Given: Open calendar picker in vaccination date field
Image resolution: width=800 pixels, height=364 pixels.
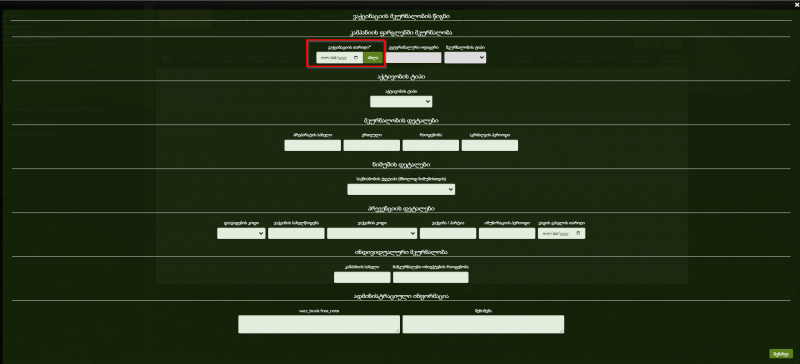Looking at the screenshot, I should (356, 58).
